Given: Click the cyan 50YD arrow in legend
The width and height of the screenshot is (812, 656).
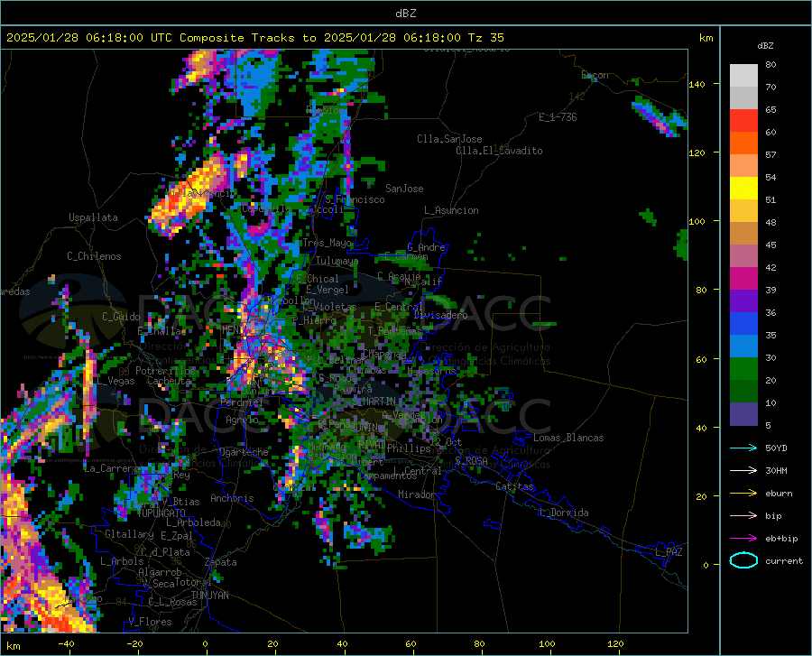Looking at the screenshot, I should [743, 448].
